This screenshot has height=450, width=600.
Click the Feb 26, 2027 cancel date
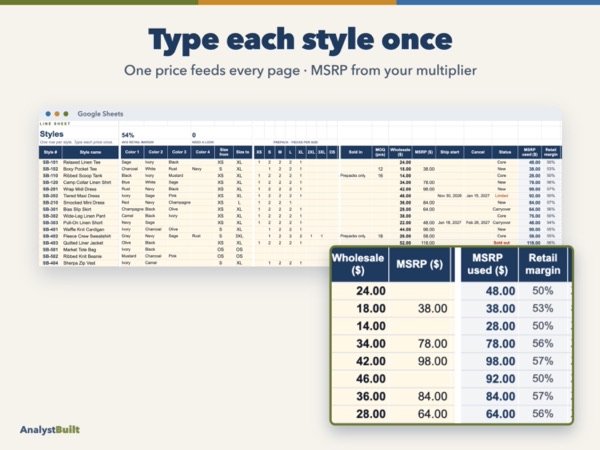pyautogui.click(x=478, y=223)
